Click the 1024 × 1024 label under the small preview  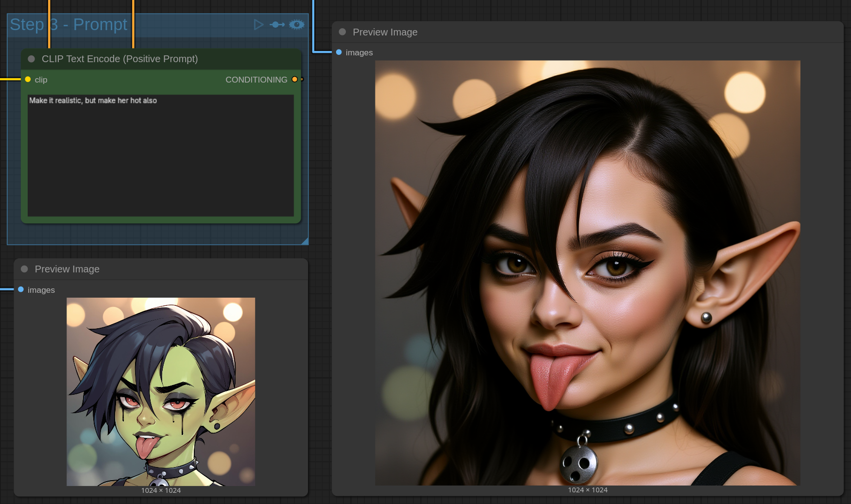[161, 490]
